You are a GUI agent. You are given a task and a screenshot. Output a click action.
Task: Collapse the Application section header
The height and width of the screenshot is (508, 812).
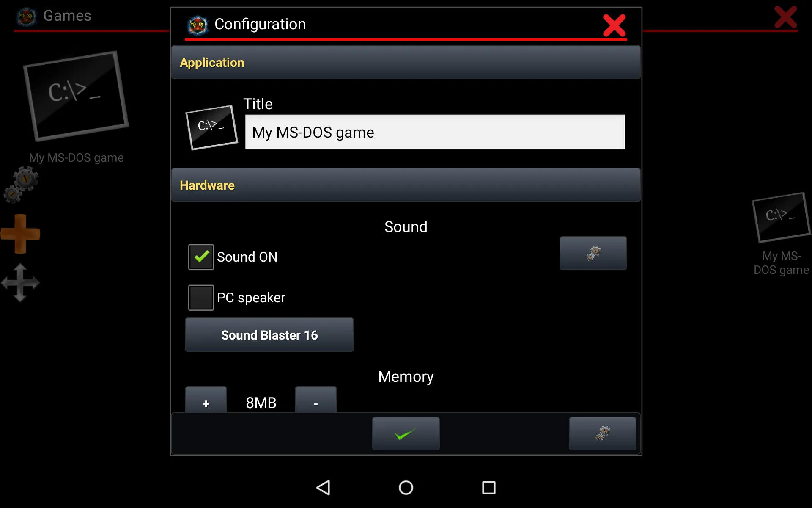[x=406, y=62]
